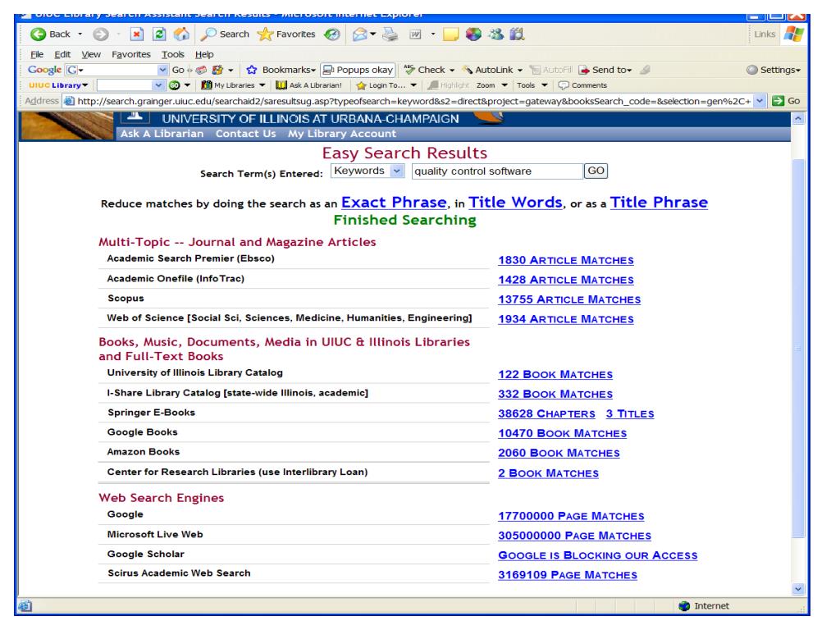The height and width of the screenshot is (630, 840).
Task: Expand the Google search box dropdown
Action: (162, 70)
